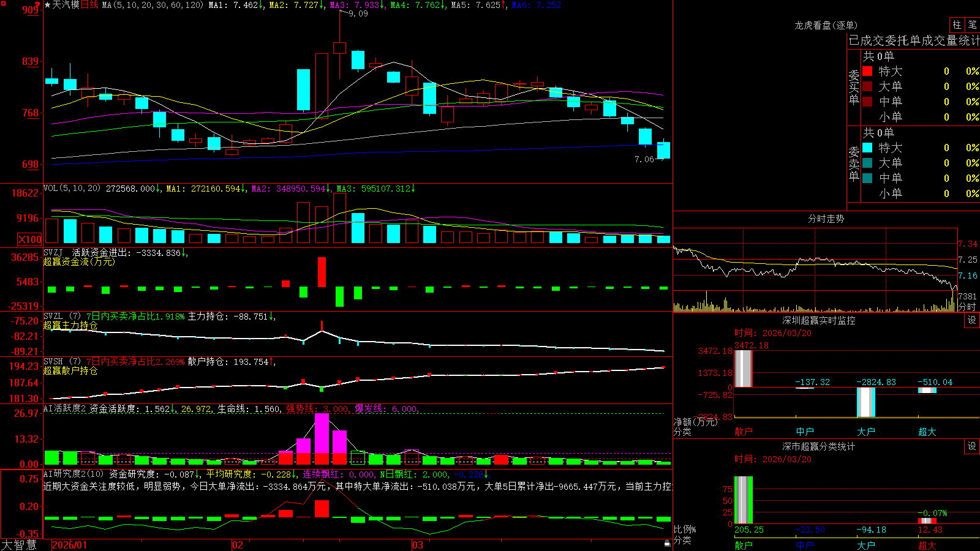Click the 7.34 price label in 分时走势
This screenshot has height=551, width=980.
968,244
